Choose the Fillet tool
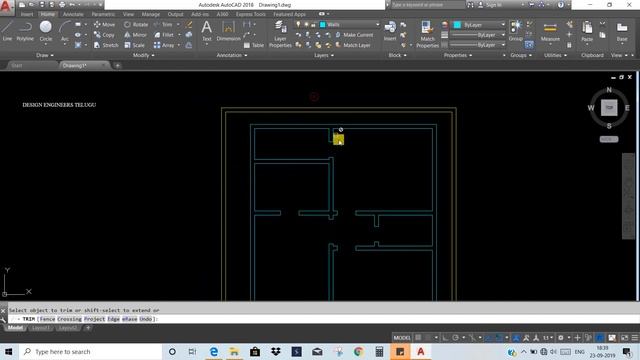The width and height of the screenshot is (640, 360). 164,35
